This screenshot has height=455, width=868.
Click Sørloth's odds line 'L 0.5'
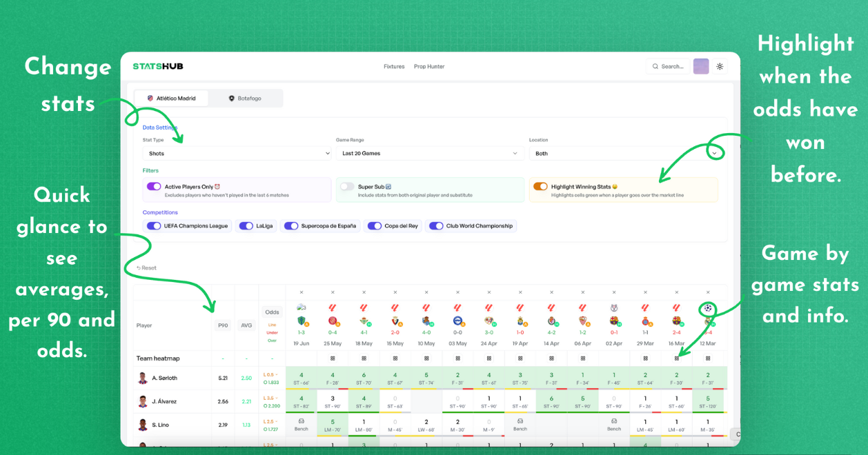[x=271, y=374]
